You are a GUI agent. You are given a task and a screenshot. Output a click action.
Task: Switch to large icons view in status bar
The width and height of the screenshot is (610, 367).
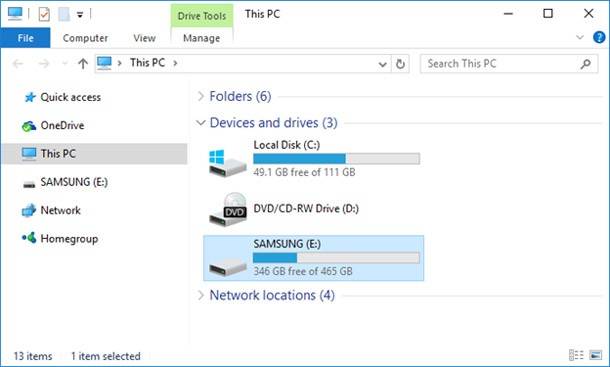[x=596, y=355]
